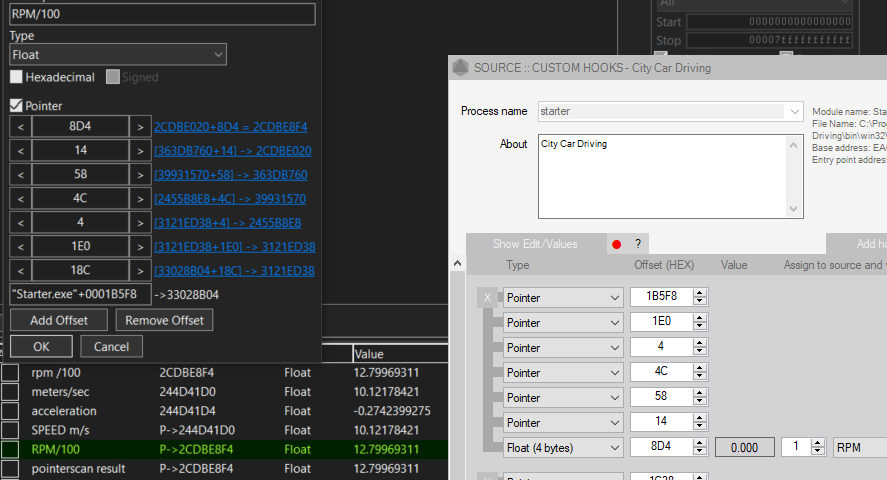
Task: Follow link [363DB760+14] -> 2CDBE020
Action: pyautogui.click(x=232, y=151)
